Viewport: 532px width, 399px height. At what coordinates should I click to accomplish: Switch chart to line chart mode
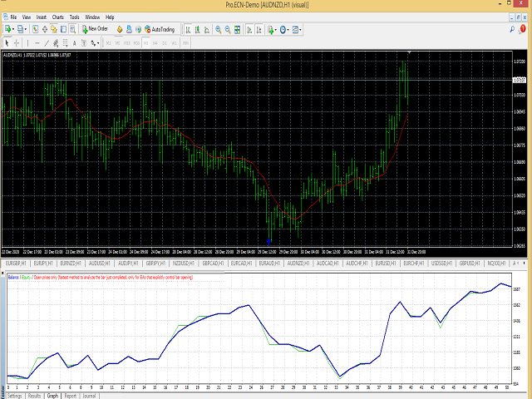click(207, 30)
